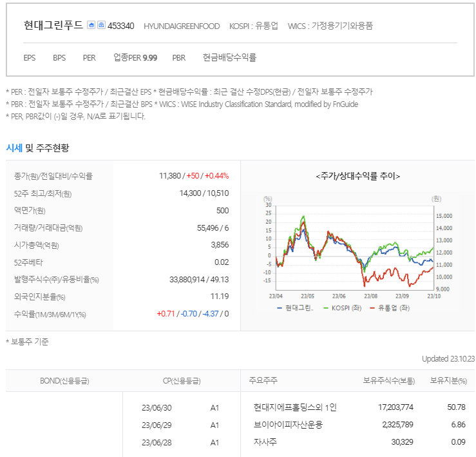The image size is (476, 457).
Task: Click the 현금배당수익률 label in header box
Action: (x=229, y=57)
